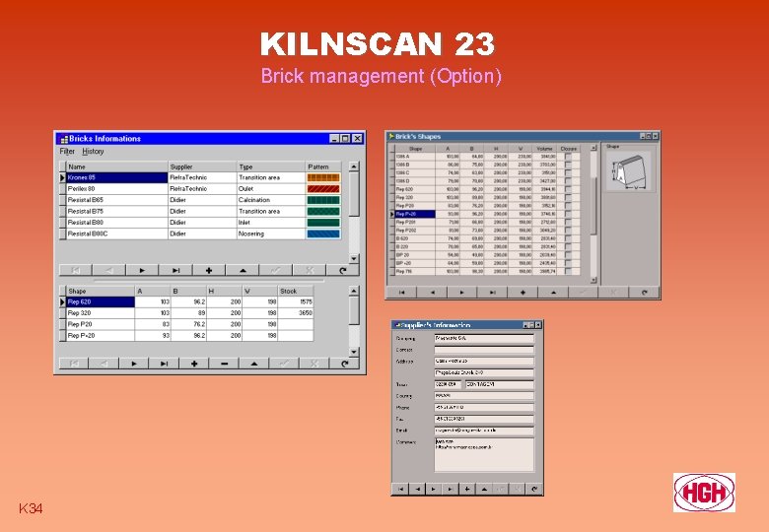769x532 pixels.
Task: Click the Supplier column header
Action: [x=202, y=166]
